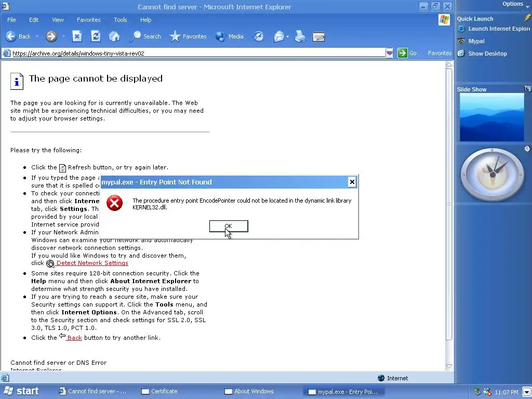This screenshot has height=399, width=532.
Task: Expand the Mail button dropdown arrow
Action: point(287,37)
